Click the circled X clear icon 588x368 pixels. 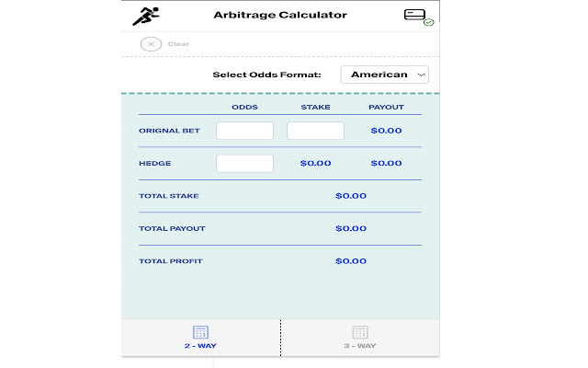click(151, 43)
